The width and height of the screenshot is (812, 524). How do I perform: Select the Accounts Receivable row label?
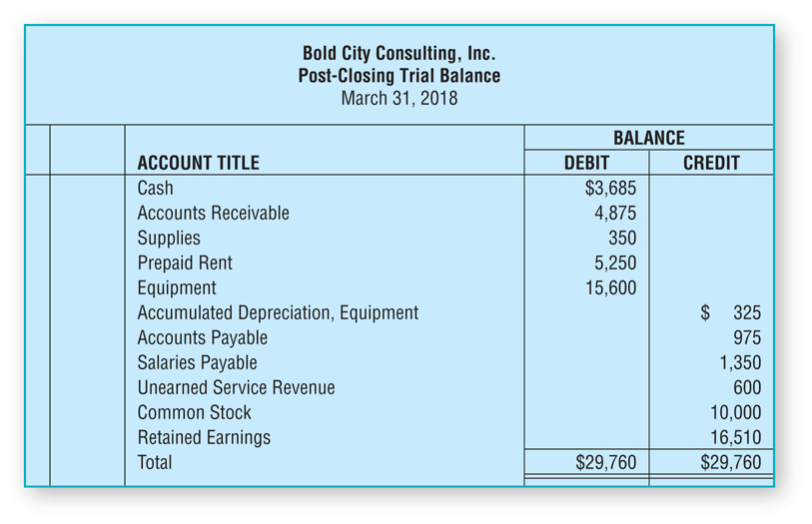point(213,213)
